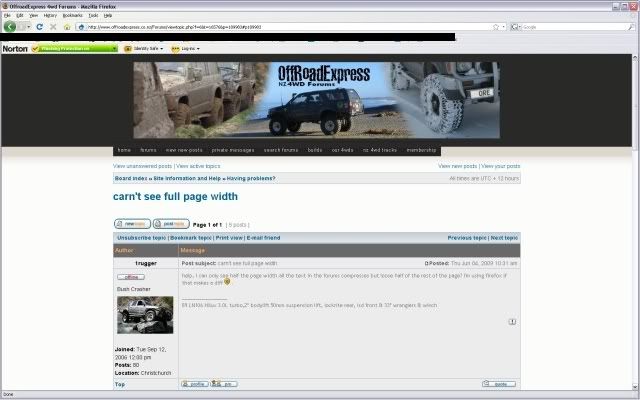Open the bookmark star dropdown arrow
Image resolution: width=640 pixels, height=400 pixels.
click(x=504, y=27)
